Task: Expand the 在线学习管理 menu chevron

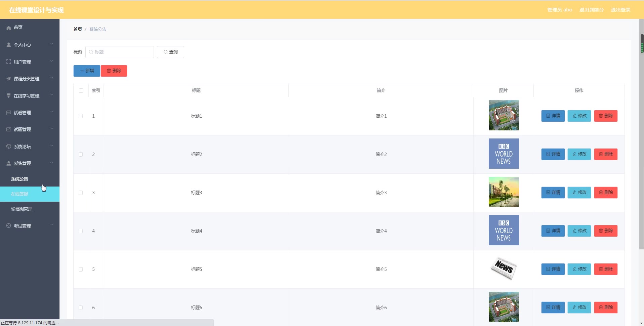Action: tap(52, 95)
